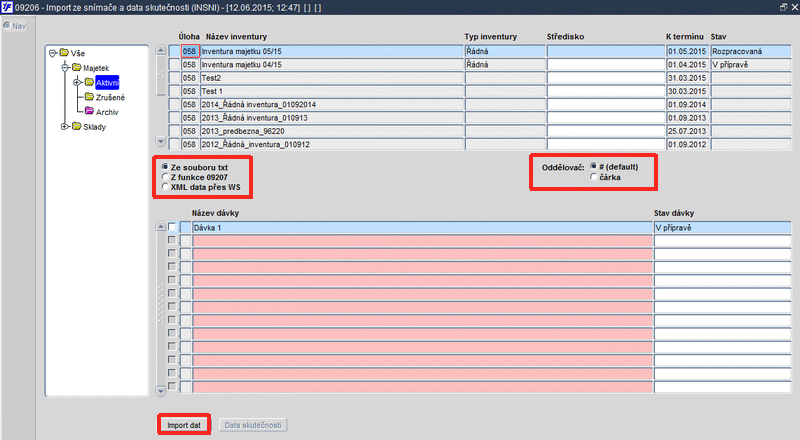Select 2014_Řádná inventura_01092014 row

332,104
